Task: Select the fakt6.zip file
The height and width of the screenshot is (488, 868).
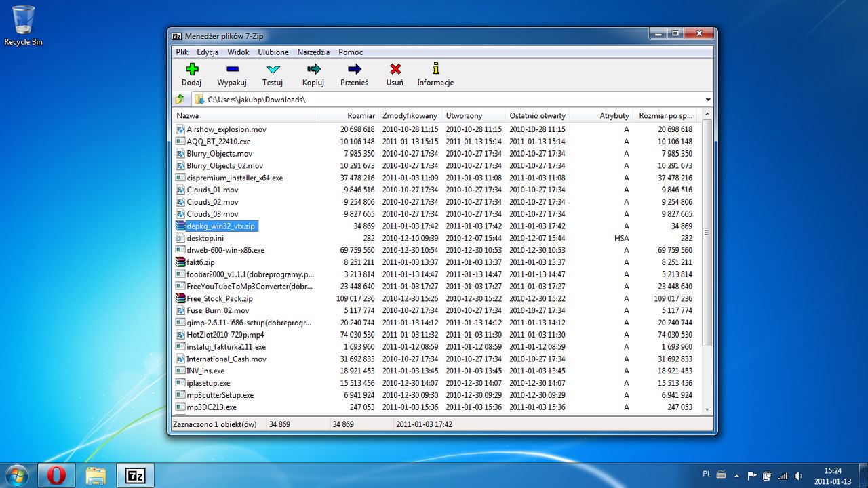Action: click(x=201, y=262)
